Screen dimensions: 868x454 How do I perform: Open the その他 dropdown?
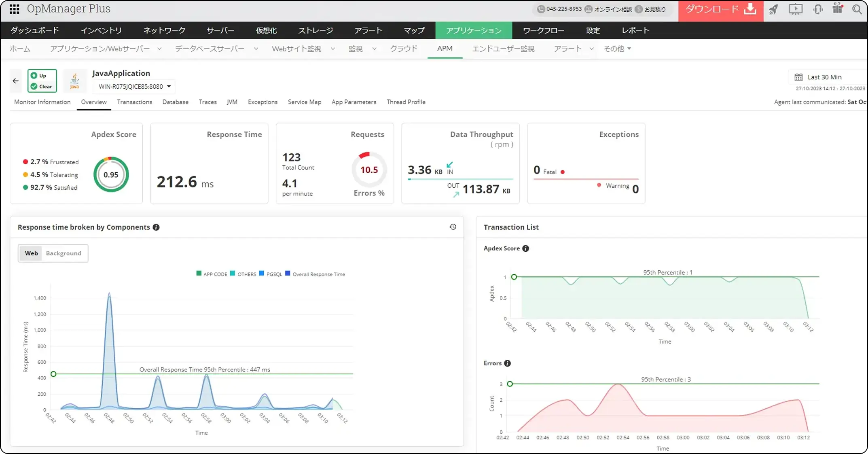coord(617,49)
